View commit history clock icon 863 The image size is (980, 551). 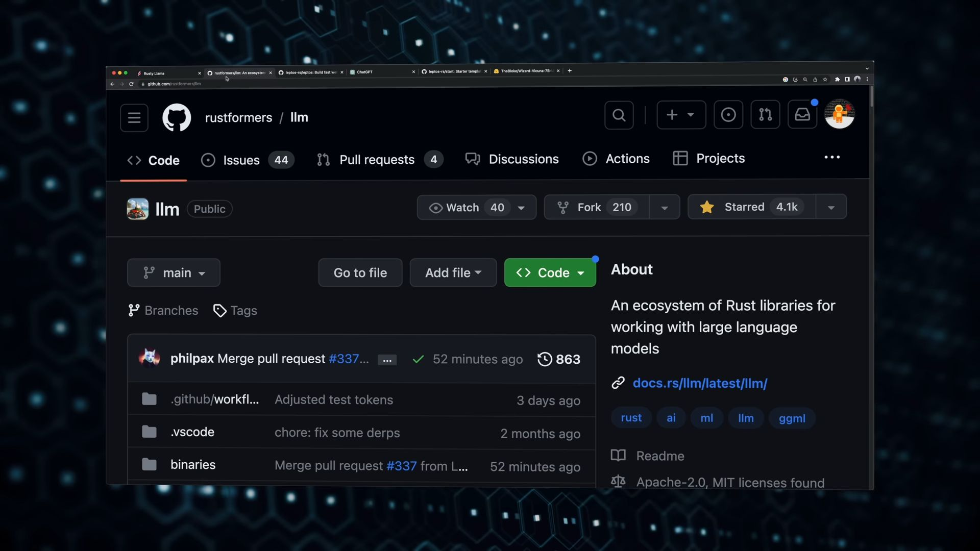(x=559, y=359)
